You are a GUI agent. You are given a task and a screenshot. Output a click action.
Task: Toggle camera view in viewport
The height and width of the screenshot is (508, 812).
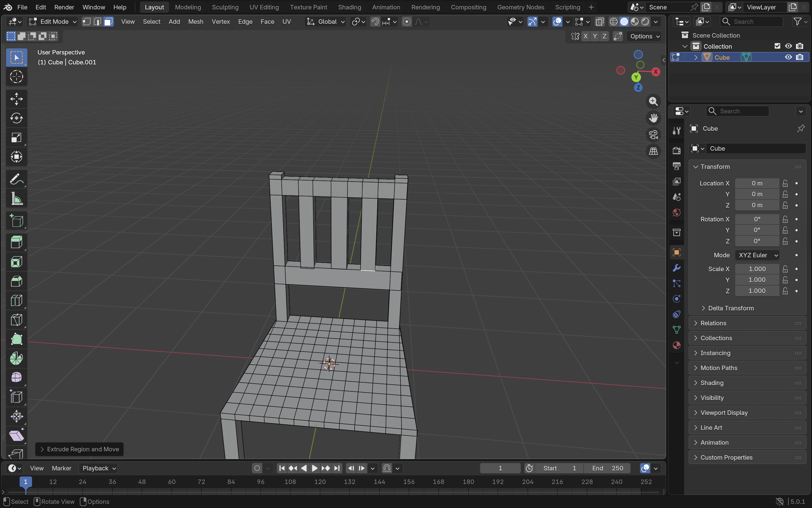(x=653, y=135)
